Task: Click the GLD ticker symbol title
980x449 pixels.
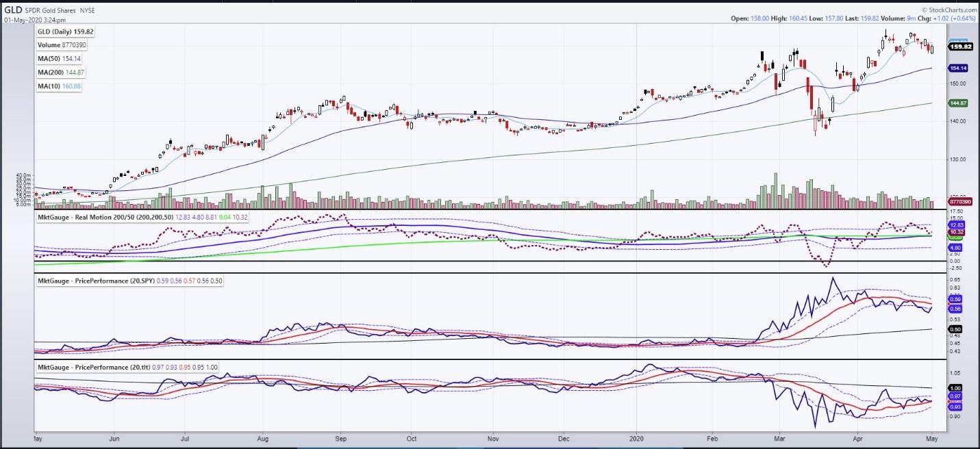Action: [13, 10]
